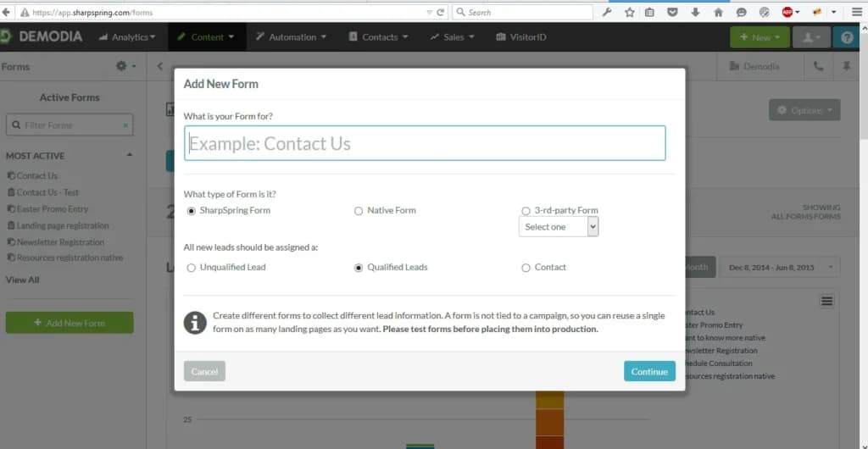Click the browser Search box

coord(522,12)
